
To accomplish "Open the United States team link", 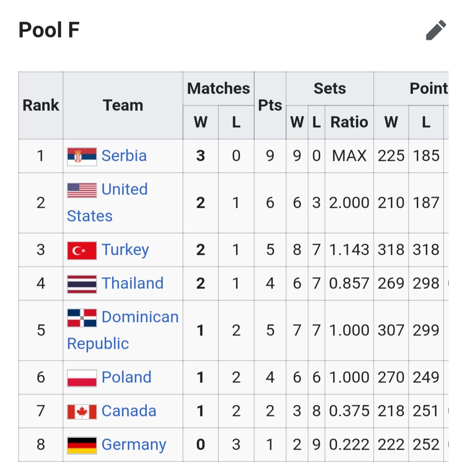I will pos(124,190).
